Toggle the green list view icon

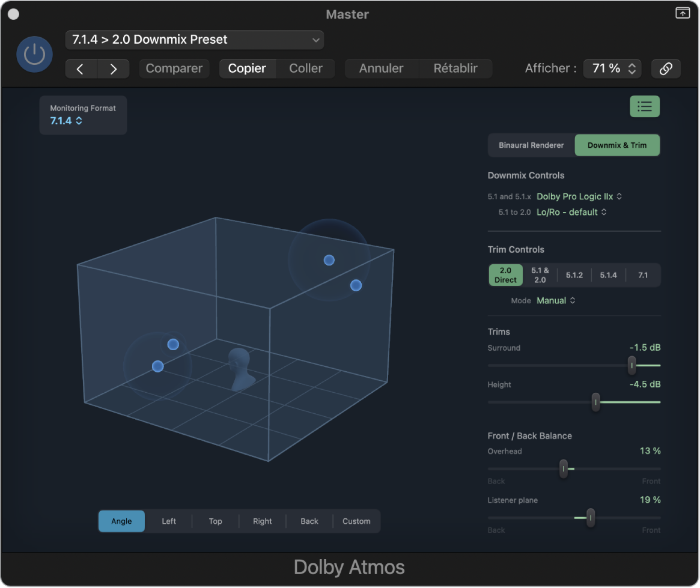[x=644, y=107]
